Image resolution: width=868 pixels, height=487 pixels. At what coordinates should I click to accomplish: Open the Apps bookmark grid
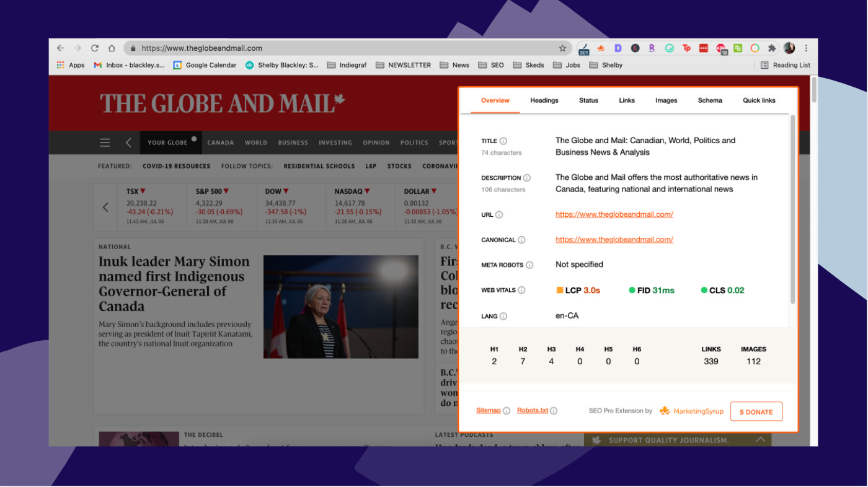click(70, 65)
